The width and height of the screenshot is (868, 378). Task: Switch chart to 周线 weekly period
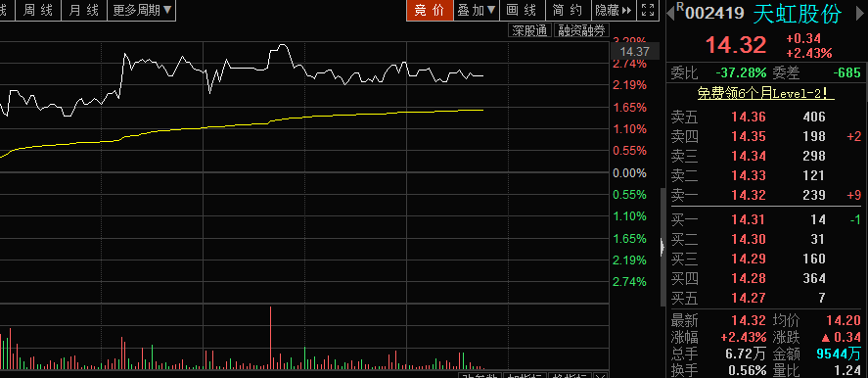37,10
